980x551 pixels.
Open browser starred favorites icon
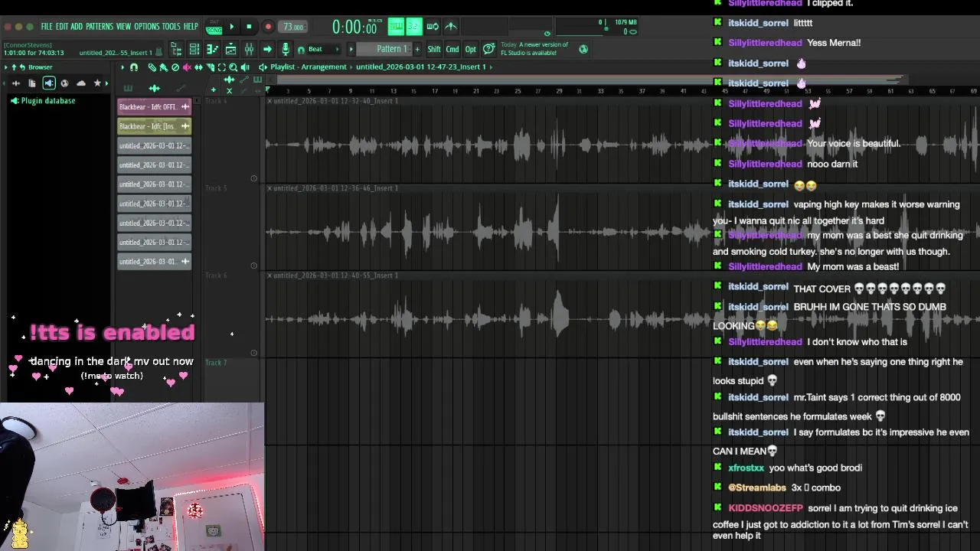tap(97, 83)
